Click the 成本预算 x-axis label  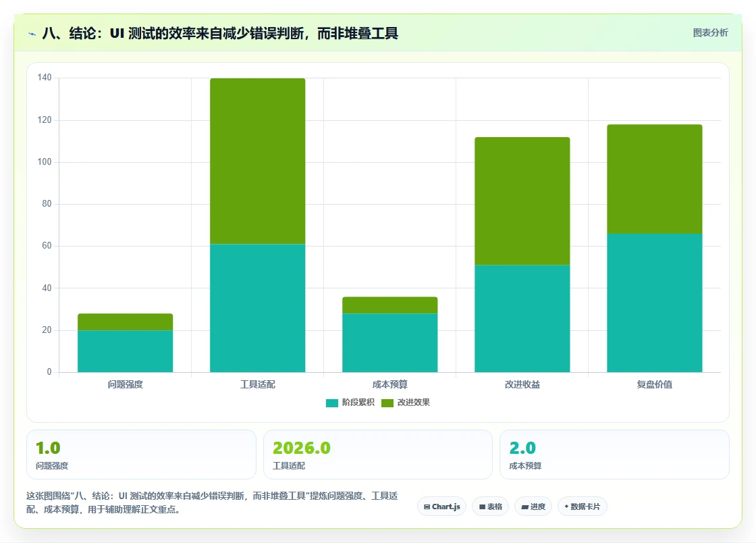(x=390, y=384)
